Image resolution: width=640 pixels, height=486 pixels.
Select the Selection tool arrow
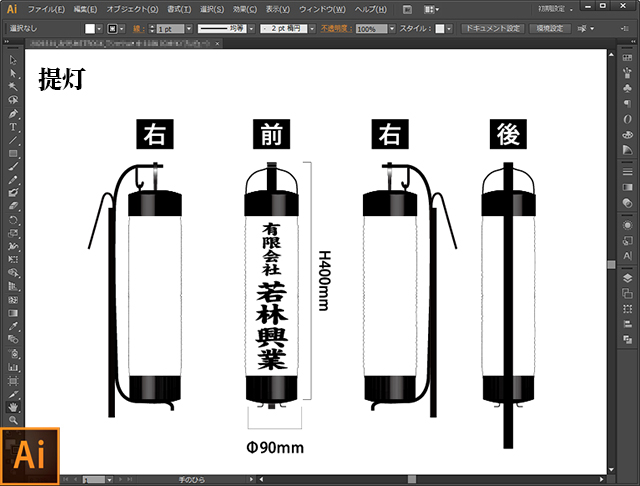[13, 60]
